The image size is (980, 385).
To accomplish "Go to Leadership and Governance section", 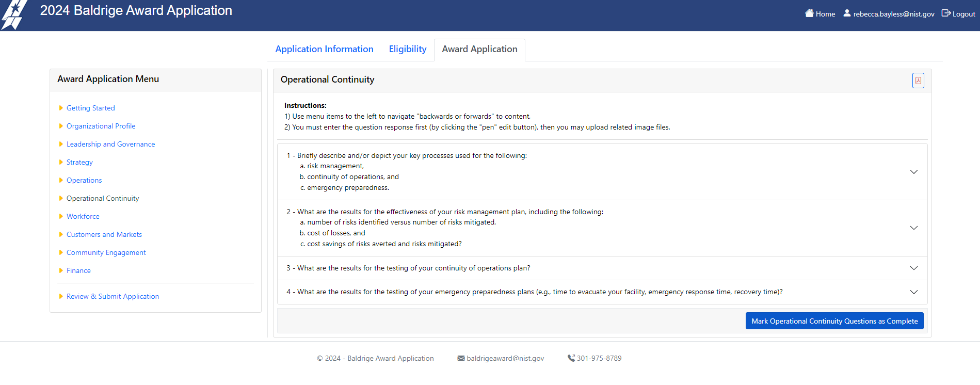I will 110,144.
